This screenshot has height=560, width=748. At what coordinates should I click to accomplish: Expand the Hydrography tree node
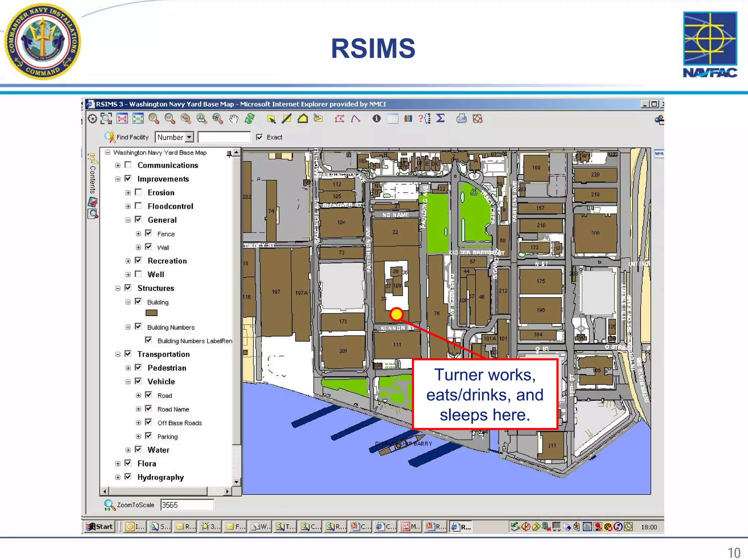click(118, 477)
